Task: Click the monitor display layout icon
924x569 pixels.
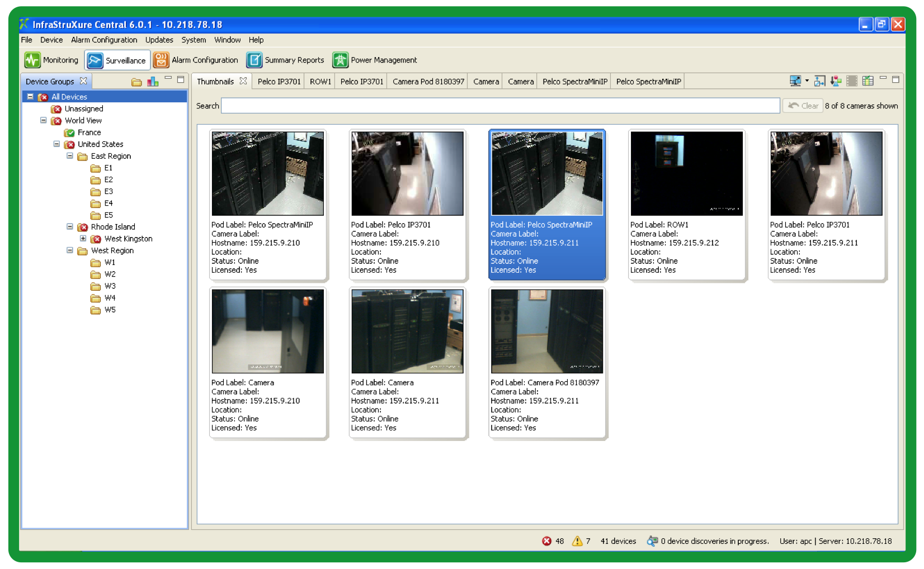Action: pos(795,81)
